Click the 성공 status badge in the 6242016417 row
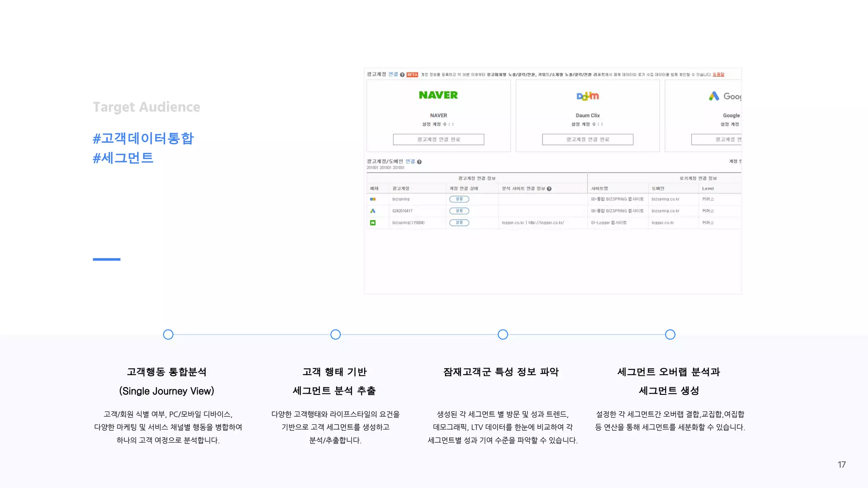This screenshot has height=488, width=868. click(x=459, y=211)
